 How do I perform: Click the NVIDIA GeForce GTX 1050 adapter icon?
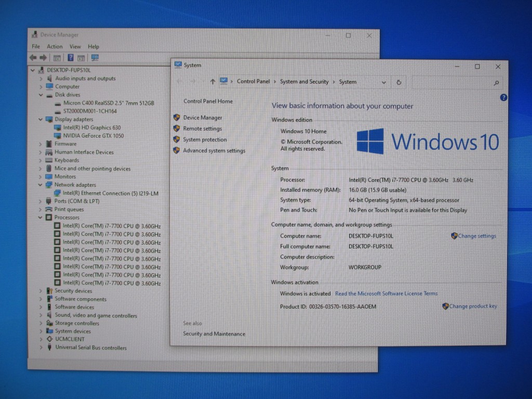[57, 136]
